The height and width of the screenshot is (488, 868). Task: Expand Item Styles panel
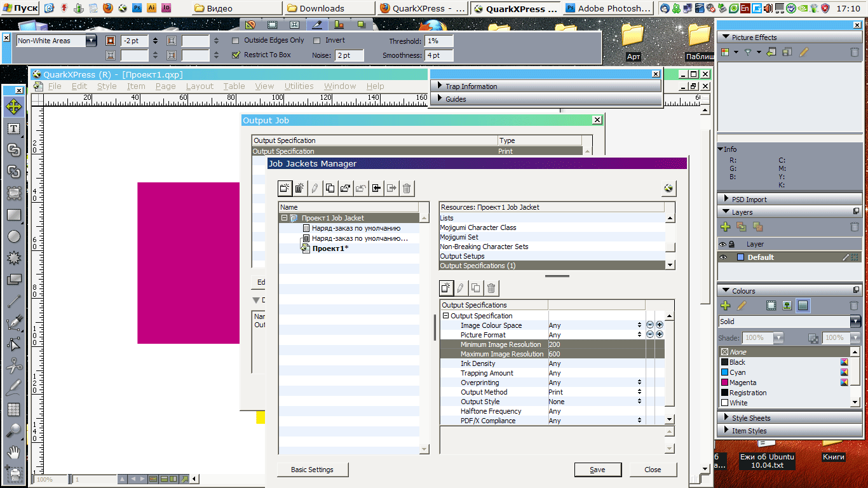[726, 430]
